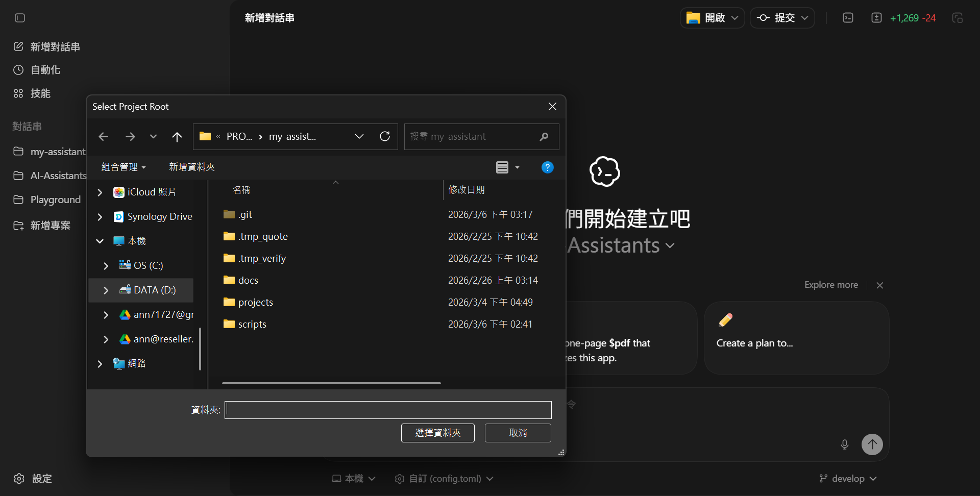
Task: Click the 選擇資料夾 button
Action: 437,433
